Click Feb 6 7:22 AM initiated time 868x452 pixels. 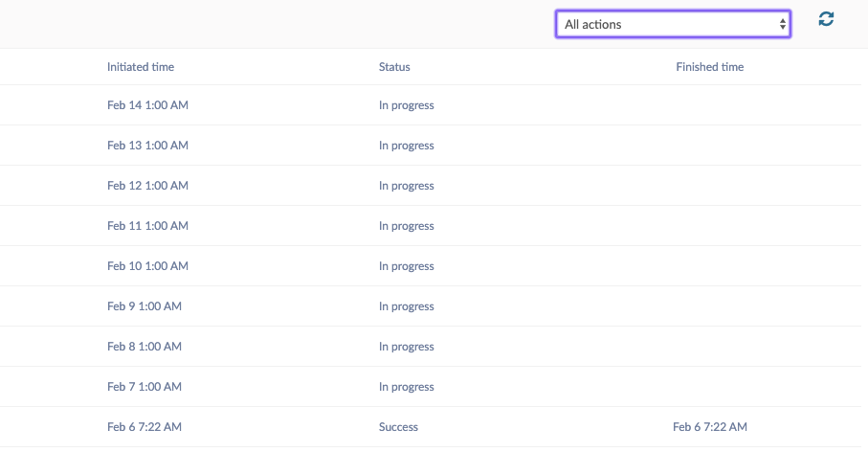coord(145,427)
